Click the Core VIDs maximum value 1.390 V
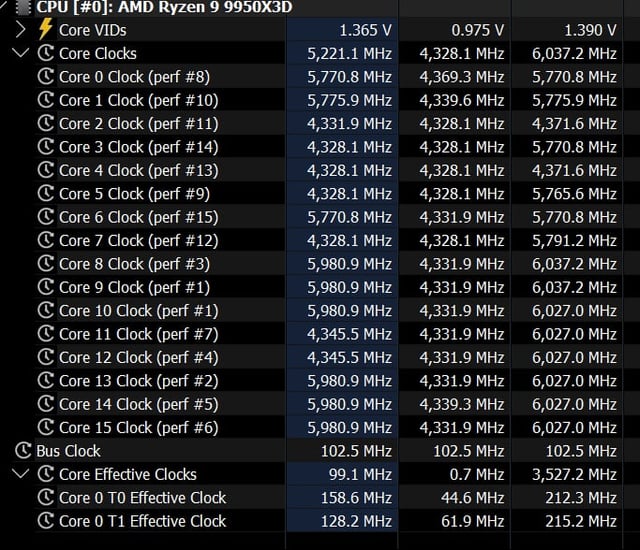Viewport: 640px width, 550px height. click(590, 30)
